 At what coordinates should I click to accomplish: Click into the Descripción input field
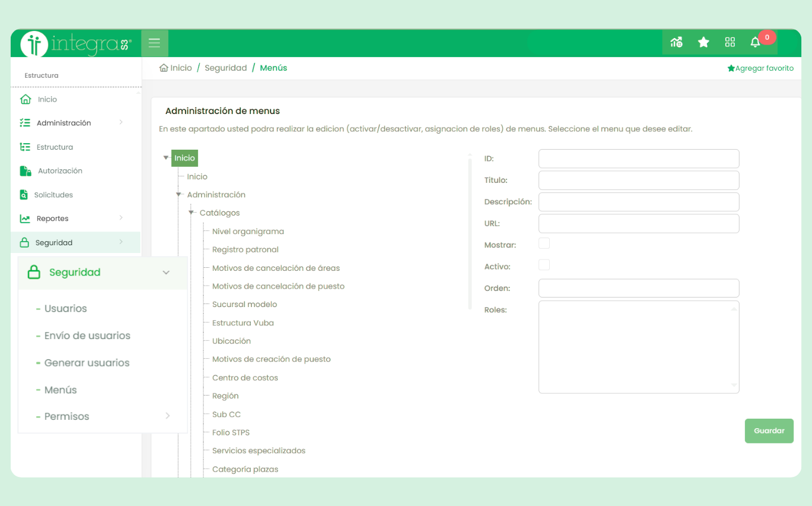[x=638, y=202]
